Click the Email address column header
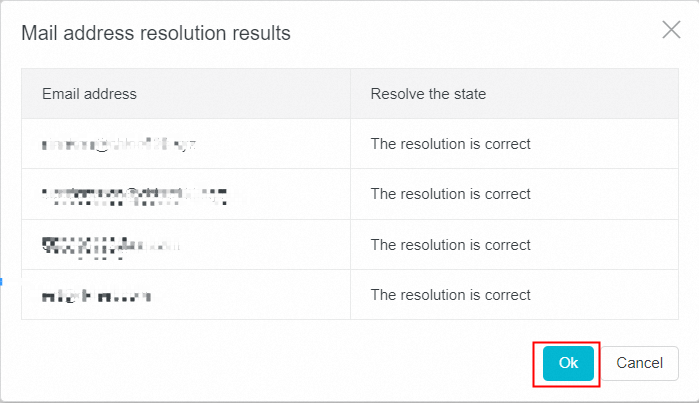This screenshot has width=699, height=403. click(89, 94)
